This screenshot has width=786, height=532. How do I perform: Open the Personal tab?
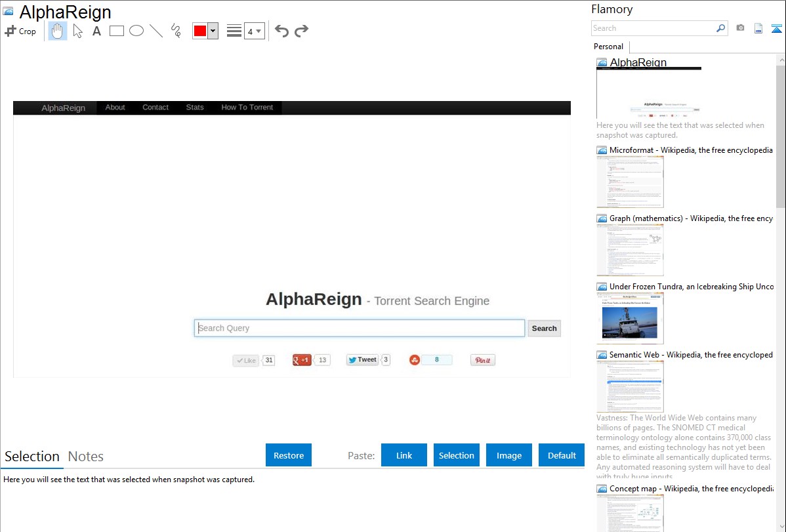pyautogui.click(x=609, y=47)
